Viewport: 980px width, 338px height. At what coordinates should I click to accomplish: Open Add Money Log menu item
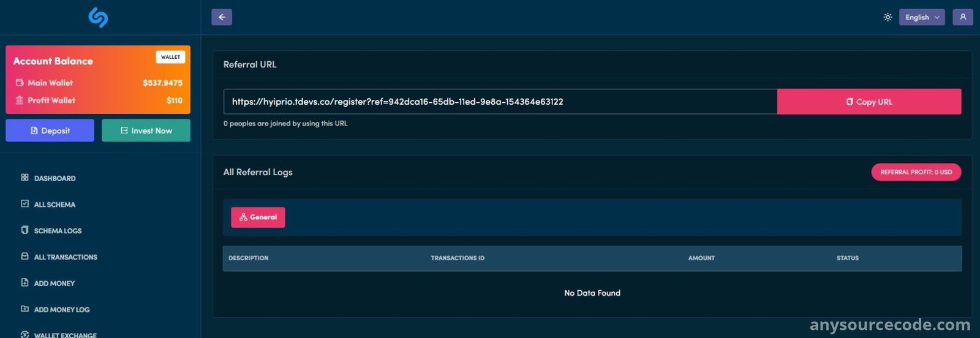point(61,310)
